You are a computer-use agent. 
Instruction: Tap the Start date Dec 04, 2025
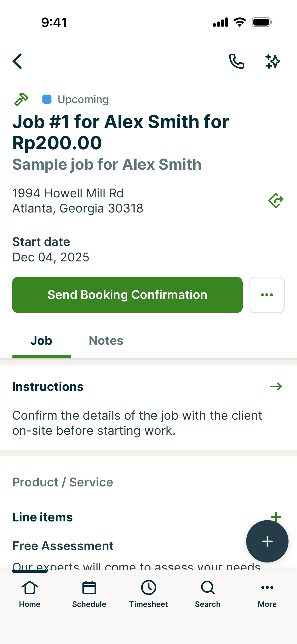pos(51,257)
